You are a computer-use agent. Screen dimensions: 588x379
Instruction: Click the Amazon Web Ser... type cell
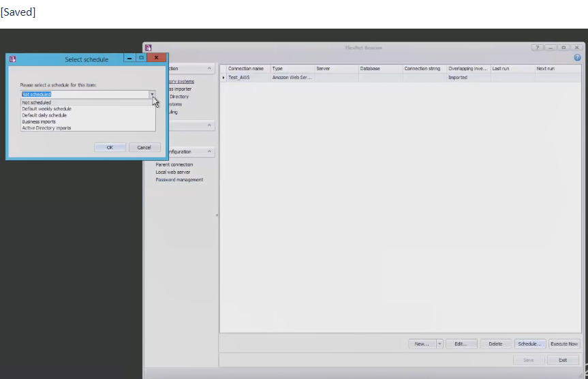tap(292, 78)
